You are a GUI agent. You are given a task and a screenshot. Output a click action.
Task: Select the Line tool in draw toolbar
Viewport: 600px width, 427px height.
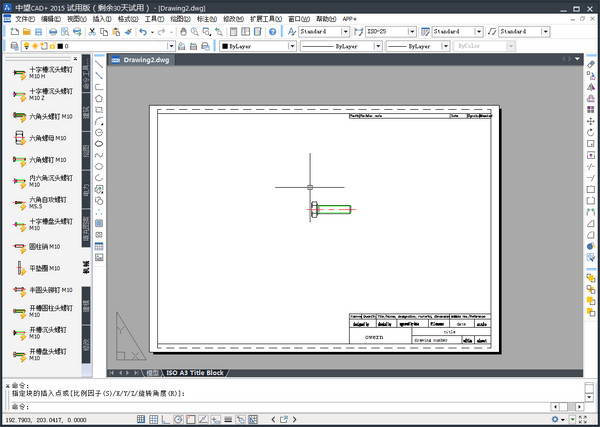pyautogui.click(x=99, y=64)
